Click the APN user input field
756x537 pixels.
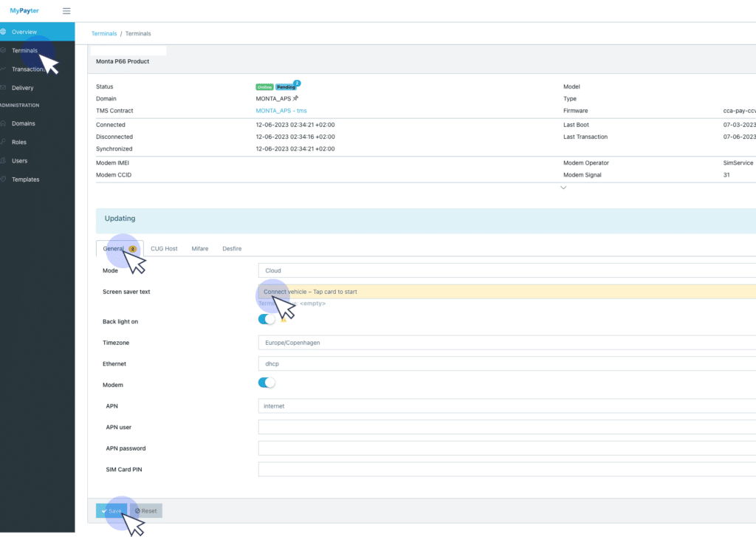(x=506, y=428)
